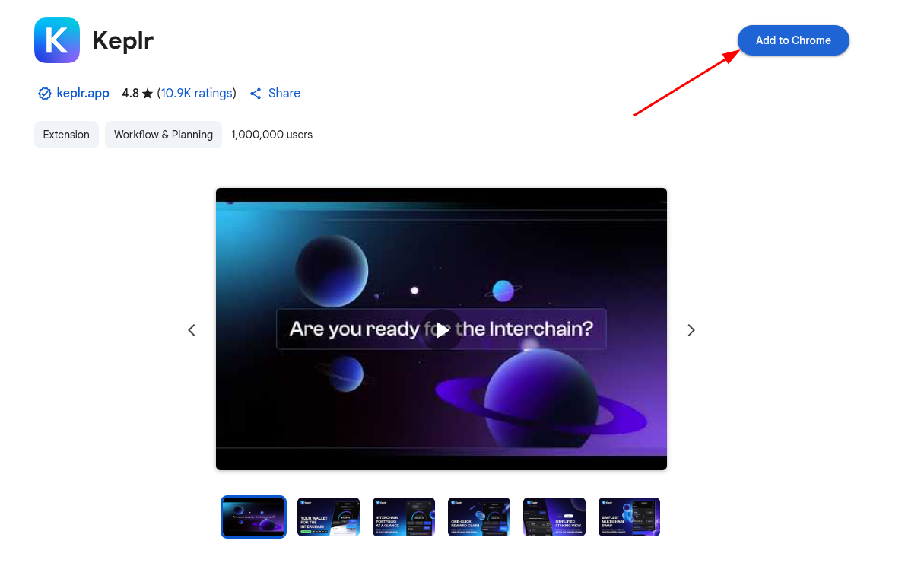Open the keplr.app publisher link
Image resolution: width=924 pixels, height=582 pixels.
[x=83, y=94]
